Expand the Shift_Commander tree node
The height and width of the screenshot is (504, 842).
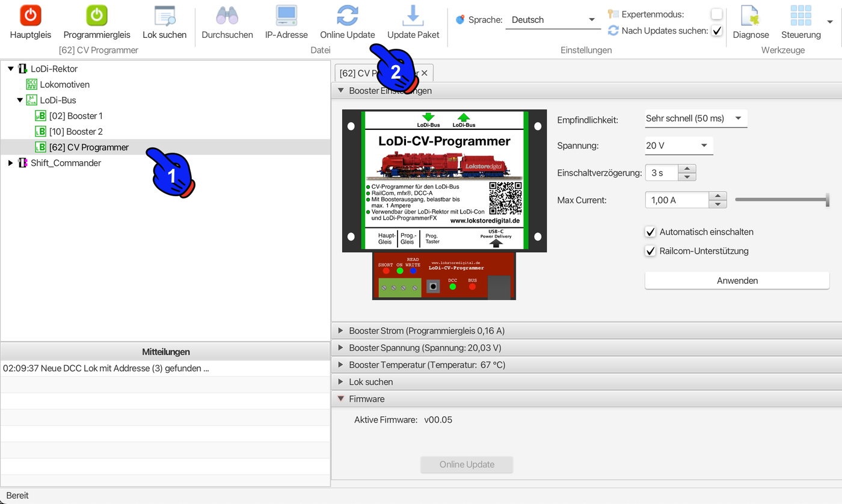[x=10, y=162]
